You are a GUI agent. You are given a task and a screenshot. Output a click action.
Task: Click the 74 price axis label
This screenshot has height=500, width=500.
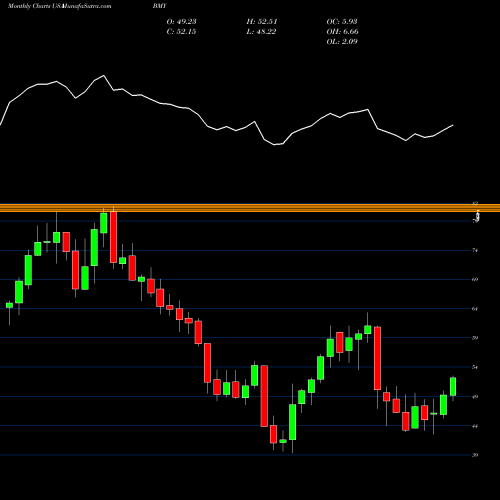[x=475, y=250]
